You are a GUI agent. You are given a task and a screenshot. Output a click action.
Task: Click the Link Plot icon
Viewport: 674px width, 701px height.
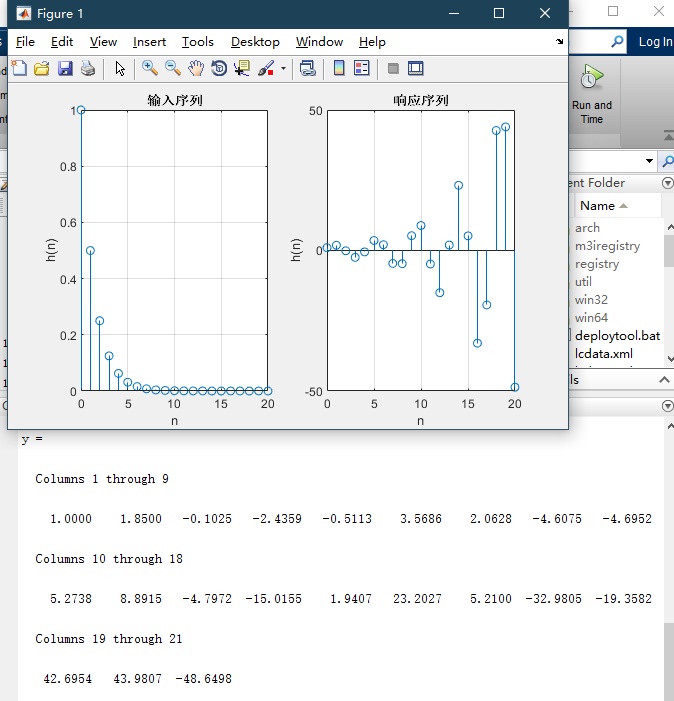pos(308,68)
